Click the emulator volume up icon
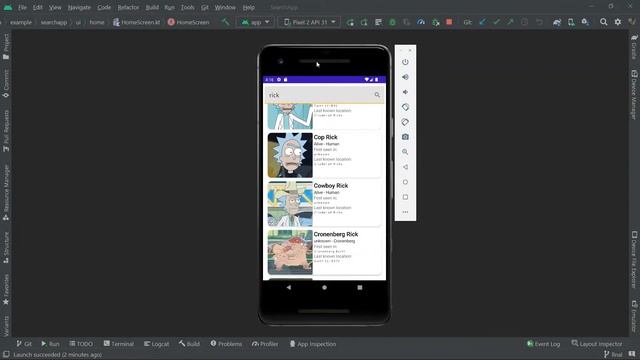 (405, 77)
